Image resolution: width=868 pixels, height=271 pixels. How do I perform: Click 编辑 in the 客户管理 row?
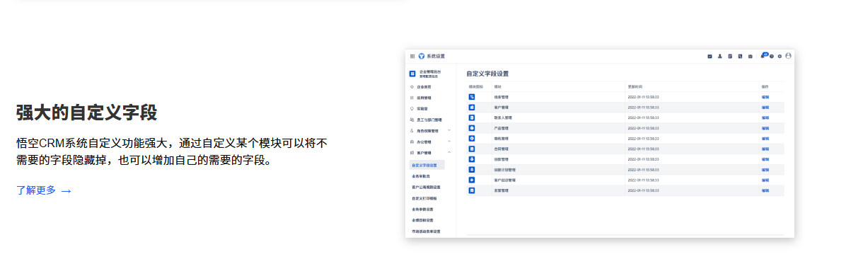[x=765, y=108]
